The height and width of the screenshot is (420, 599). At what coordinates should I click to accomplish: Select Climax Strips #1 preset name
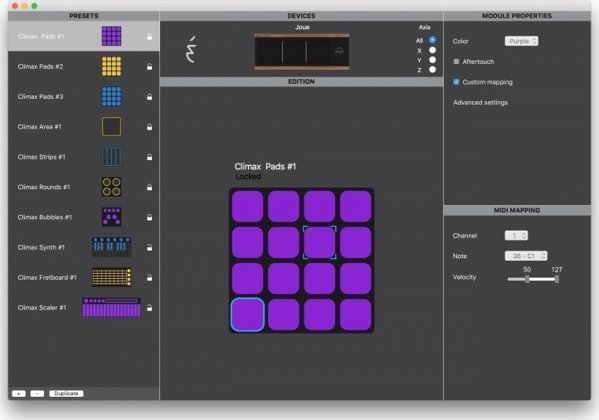click(x=41, y=157)
